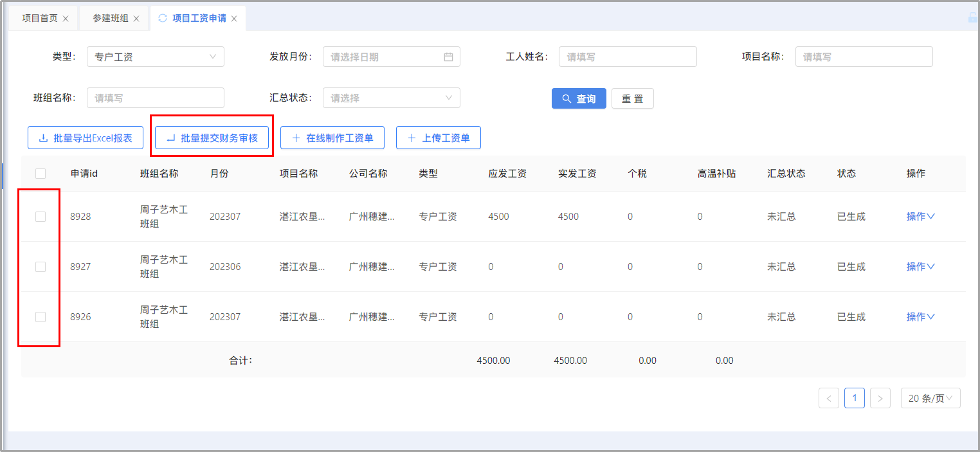980x452 pixels.
Task: Switch to the 参建班组 tab
Action: pyautogui.click(x=110, y=18)
